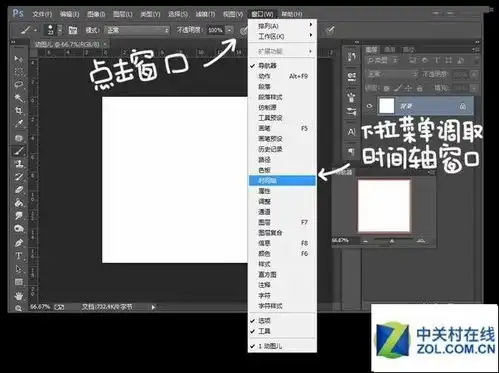499x373 pixels.
Task: Select the Hand tool
Action: (18, 296)
